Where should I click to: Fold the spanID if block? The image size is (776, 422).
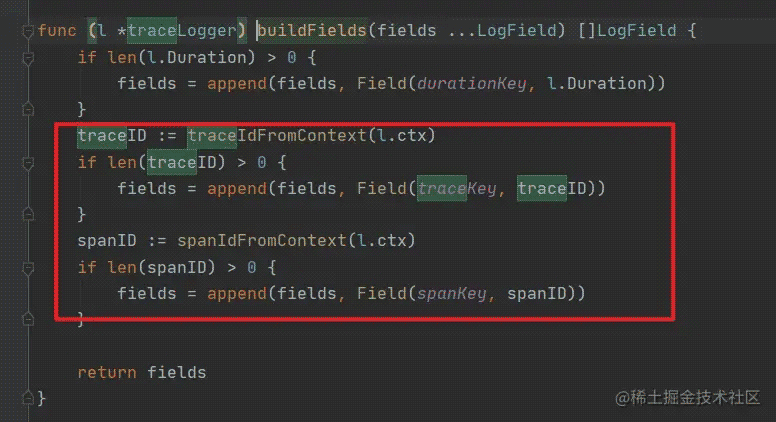click(28, 268)
